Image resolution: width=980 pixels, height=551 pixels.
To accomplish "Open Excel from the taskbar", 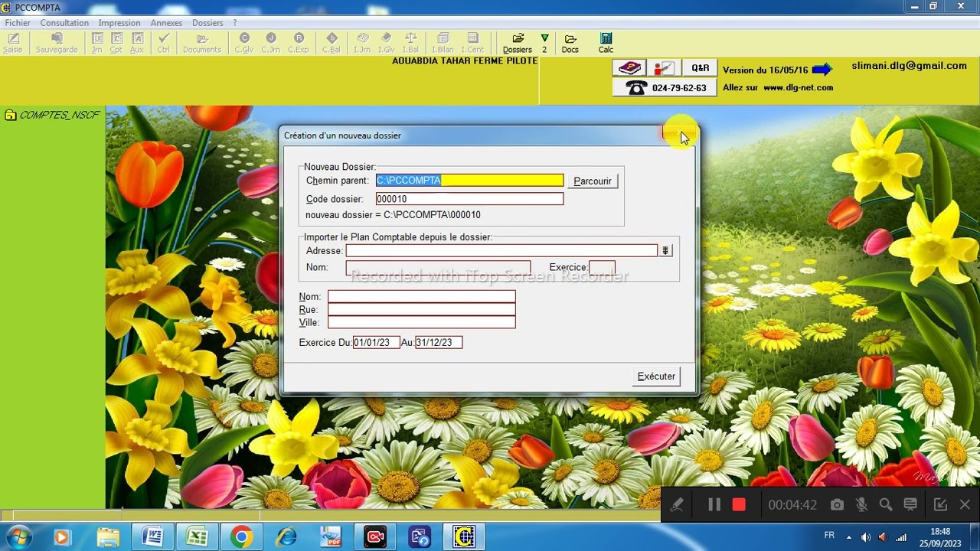I will [x=197, y=537].
